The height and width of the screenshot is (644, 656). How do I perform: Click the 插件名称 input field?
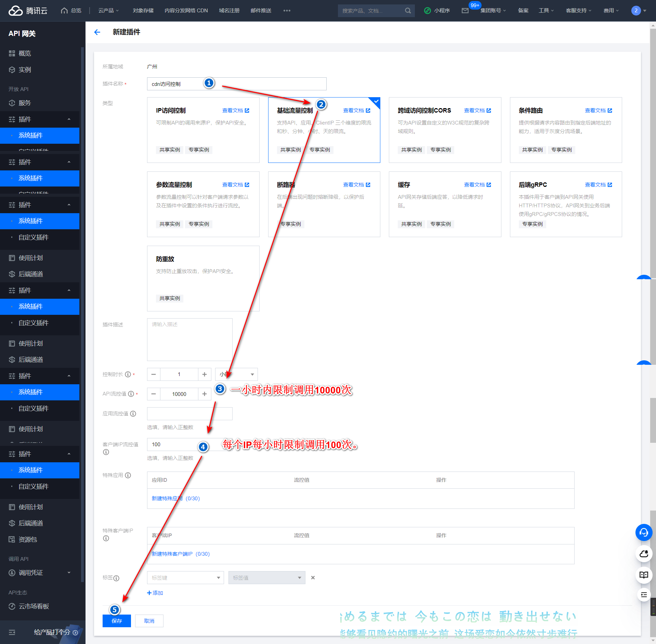click(x=236, y=84)
